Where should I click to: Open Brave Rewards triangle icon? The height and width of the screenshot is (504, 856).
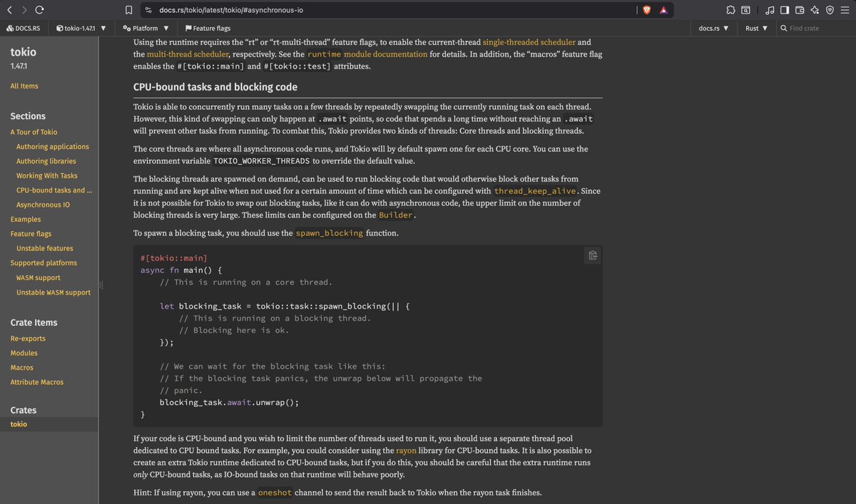[663, 10]
